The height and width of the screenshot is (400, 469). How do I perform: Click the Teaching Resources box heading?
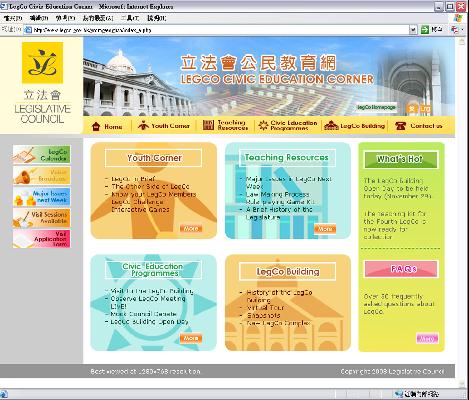(287, 158)
